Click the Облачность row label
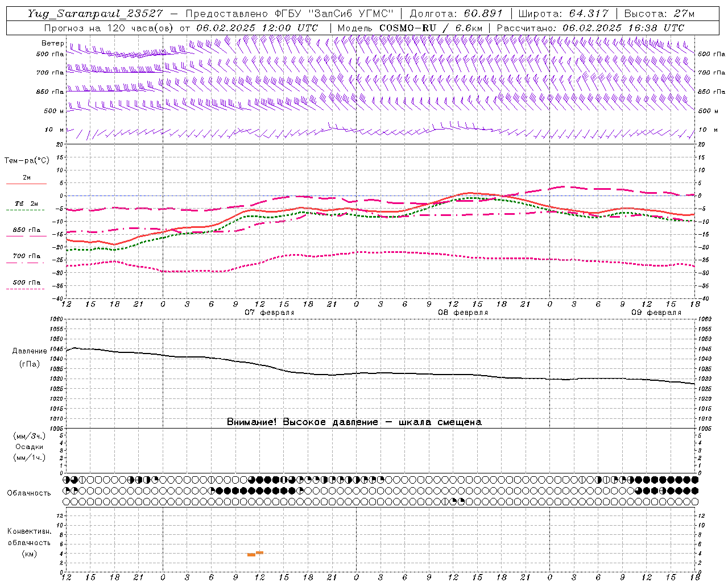The width and height of the screenshot is (728, 582). tap(29, 493)
